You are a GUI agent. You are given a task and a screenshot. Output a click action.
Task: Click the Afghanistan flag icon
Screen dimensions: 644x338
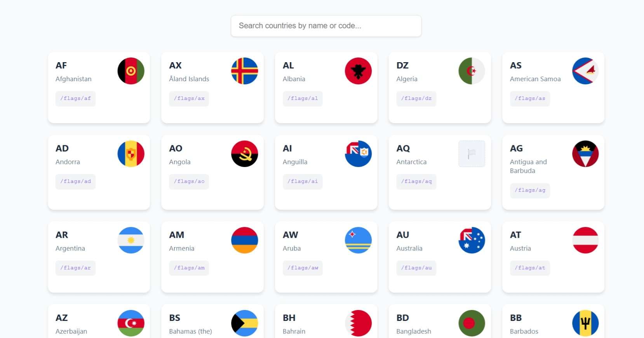[131, 71]
